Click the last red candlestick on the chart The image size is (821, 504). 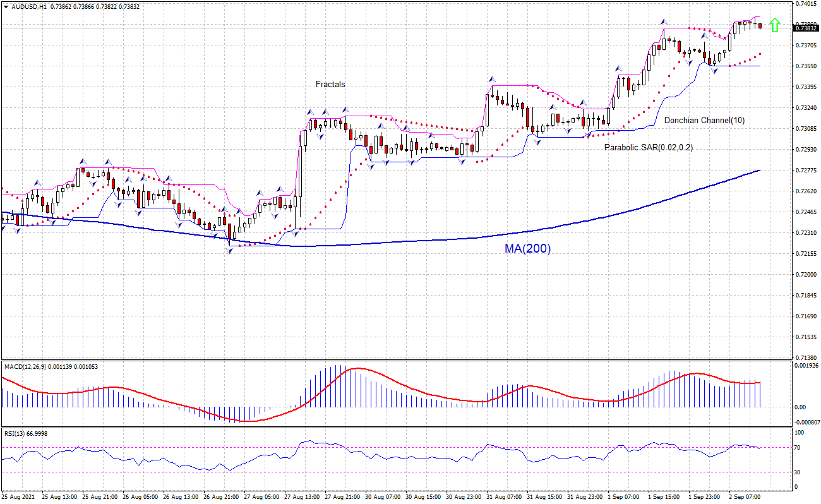coord(760,25)
